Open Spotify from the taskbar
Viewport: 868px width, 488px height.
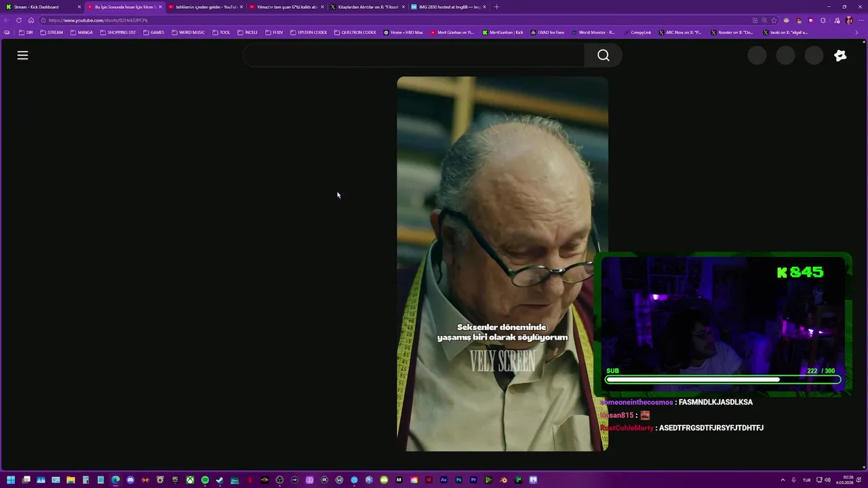[x=205, y=480]
